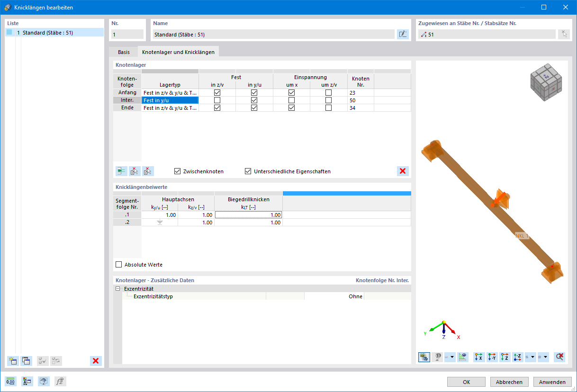Click the Anwenden button
The height and width of the screenshot is (392, 577).
pyautogui.click(x=552, y=382)
